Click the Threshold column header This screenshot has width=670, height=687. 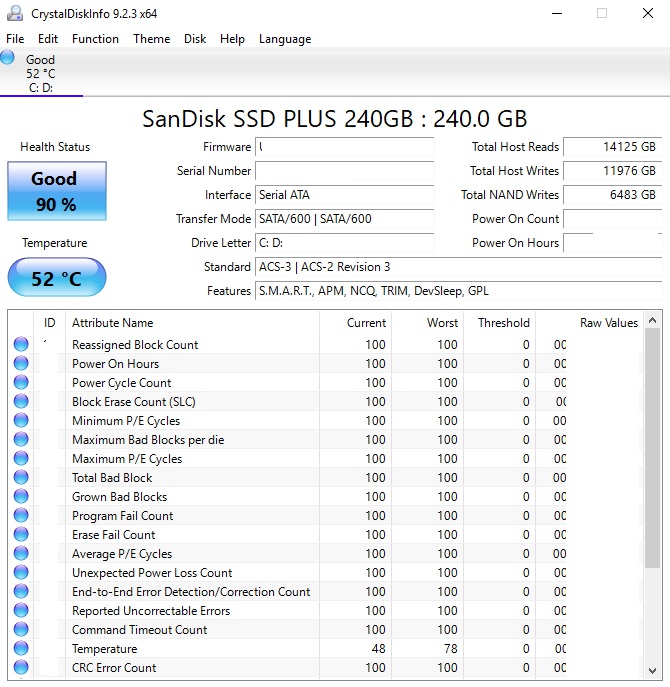pyautogui.click(x=500, y=323)
